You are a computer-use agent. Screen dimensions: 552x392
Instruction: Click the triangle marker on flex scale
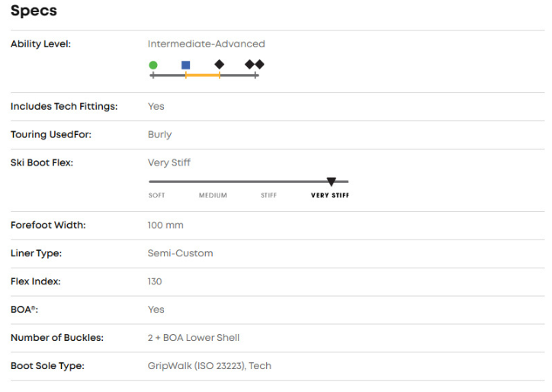(x=331, y=182)
